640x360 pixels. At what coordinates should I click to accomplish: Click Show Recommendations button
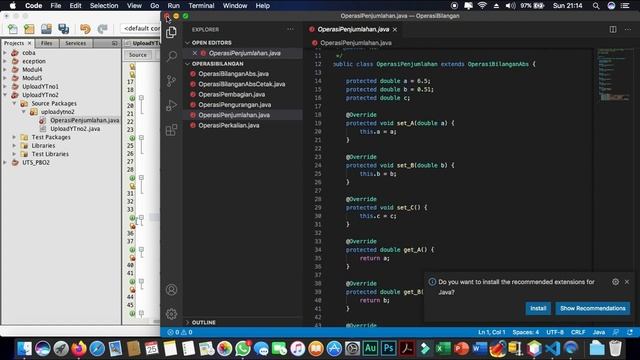point(593,308)
